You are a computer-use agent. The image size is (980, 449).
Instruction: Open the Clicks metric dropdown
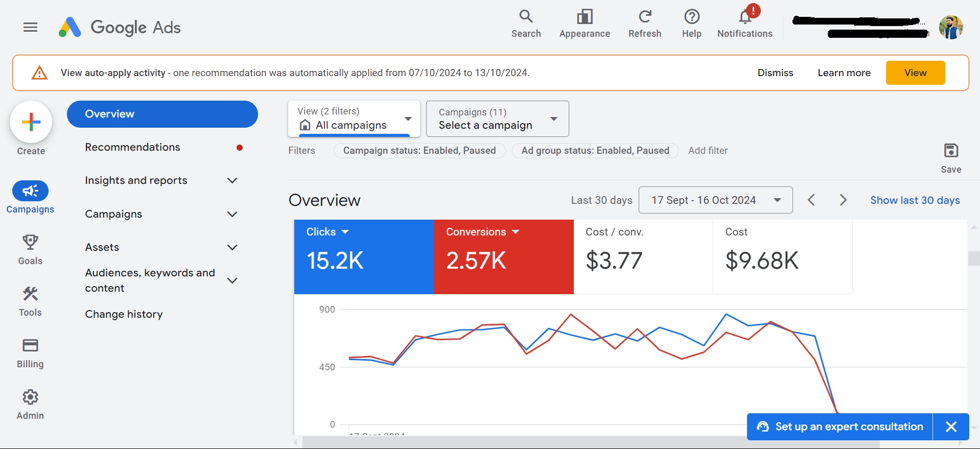pyautogui.click(x=328, y=232)
